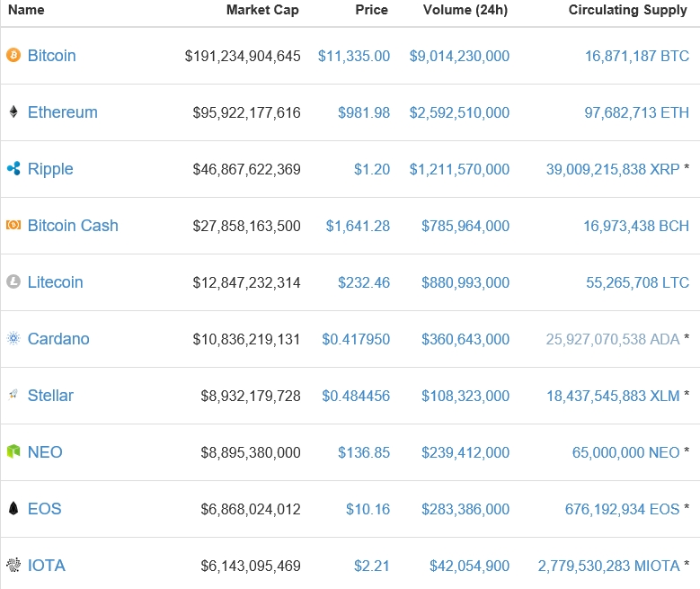Click the green NEO logo icon

click(x=13, y=452)
